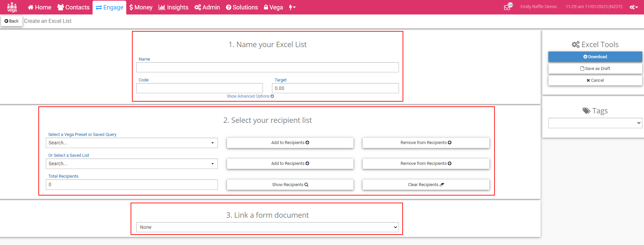Show Advanced Options
This screenshot has width=644, height=245.
click(250, 96)
